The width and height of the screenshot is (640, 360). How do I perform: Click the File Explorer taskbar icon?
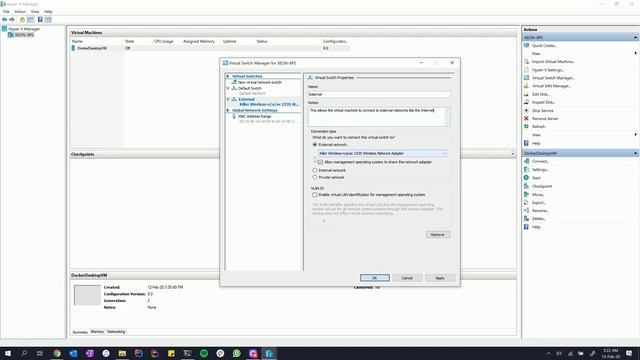122,353
